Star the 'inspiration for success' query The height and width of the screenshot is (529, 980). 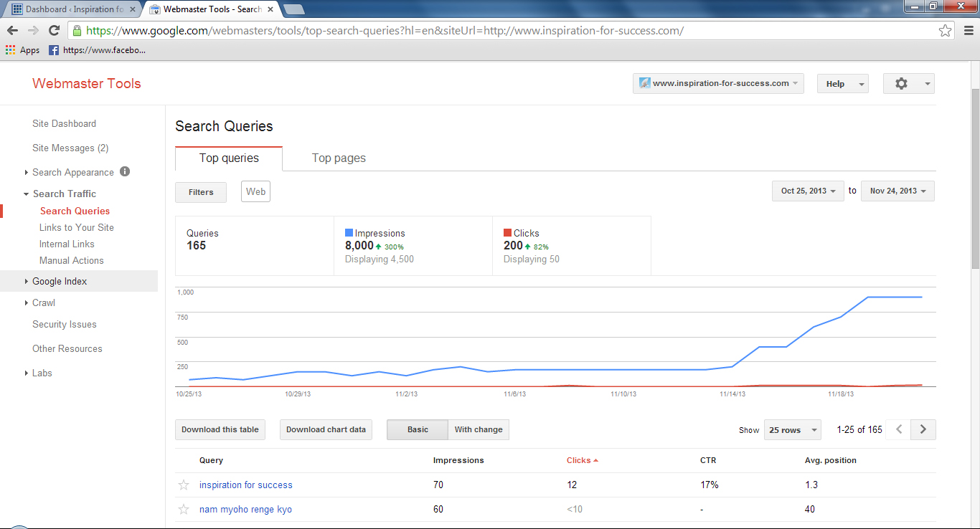(184, 485)
